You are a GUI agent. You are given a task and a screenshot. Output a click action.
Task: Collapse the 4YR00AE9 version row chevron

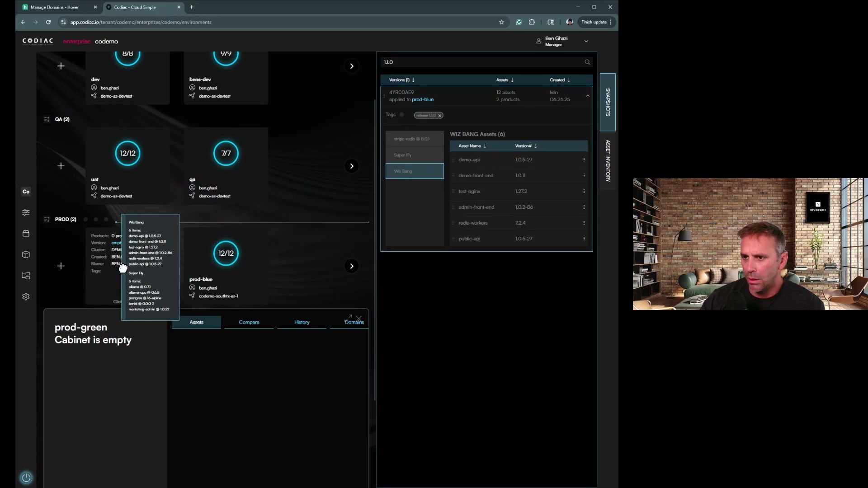coord(588,95)
